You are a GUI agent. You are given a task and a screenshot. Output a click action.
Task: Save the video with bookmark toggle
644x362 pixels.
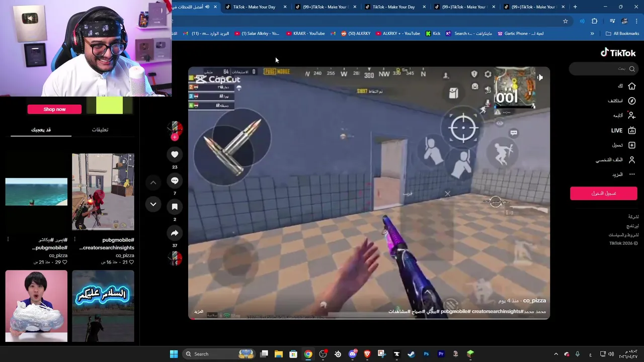175,207
